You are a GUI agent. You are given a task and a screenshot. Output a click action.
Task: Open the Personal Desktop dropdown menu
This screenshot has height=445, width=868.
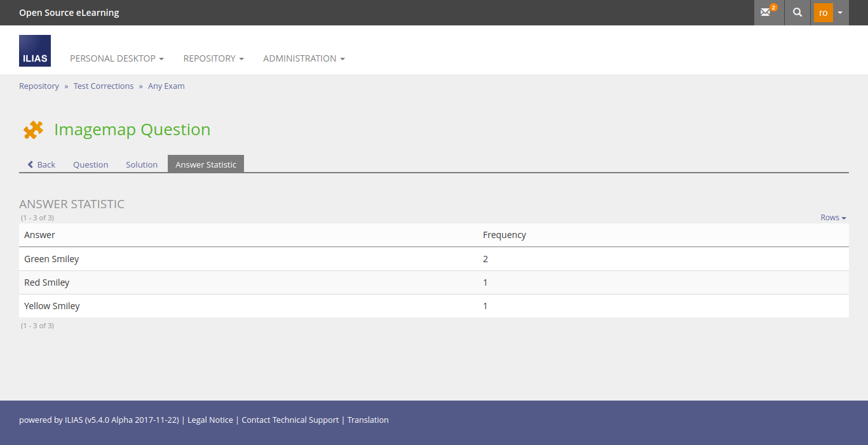click(117, 58)
